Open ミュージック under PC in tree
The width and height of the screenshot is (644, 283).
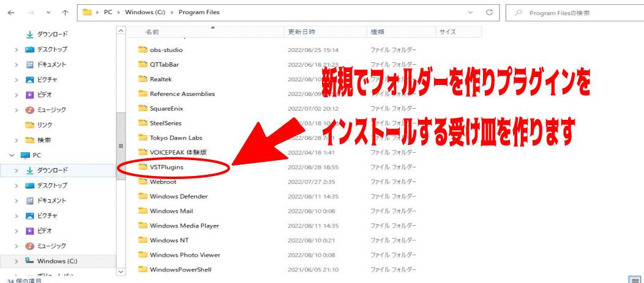(x=51, y=246)
